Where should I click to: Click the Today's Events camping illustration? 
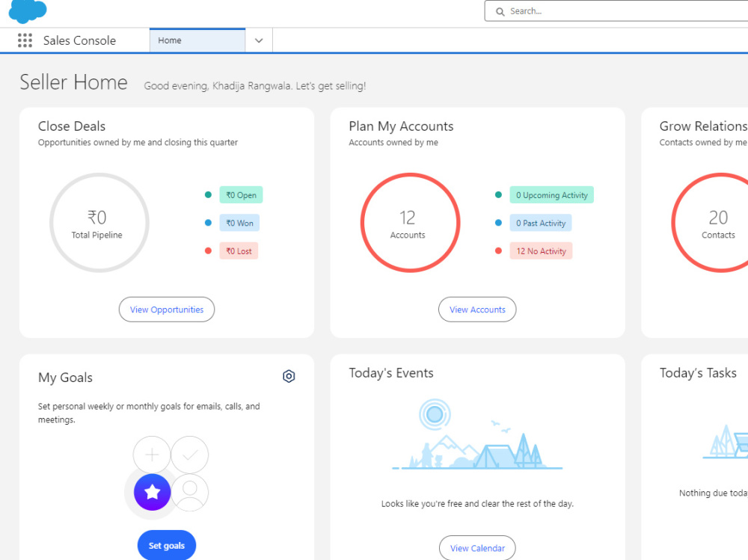coord(477,434)
